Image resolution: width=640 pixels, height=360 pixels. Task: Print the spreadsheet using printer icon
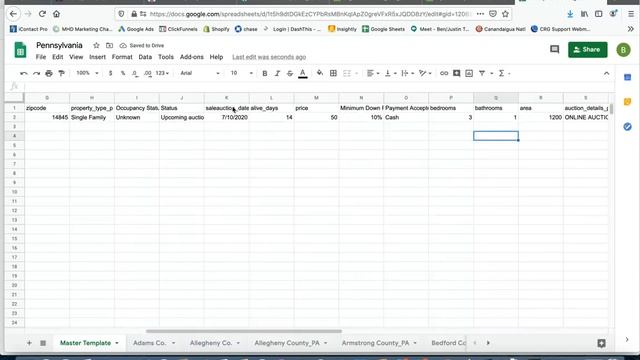[49, 73]
